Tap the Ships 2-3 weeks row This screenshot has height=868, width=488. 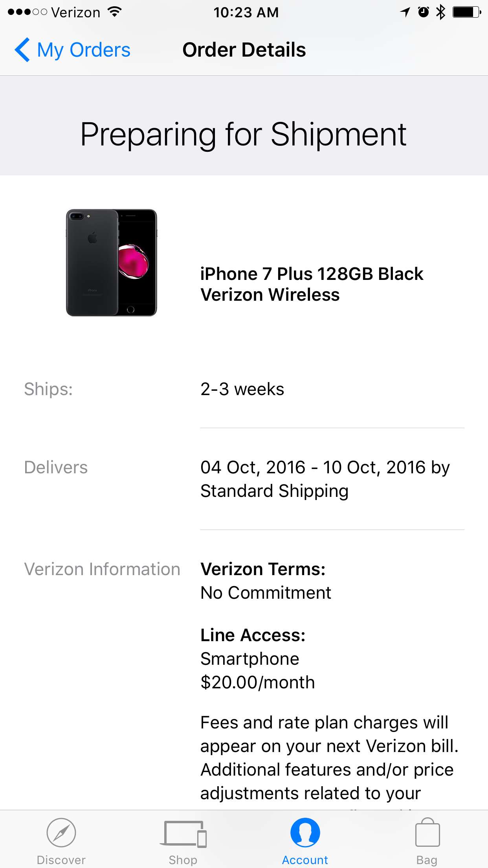[244, 389]
